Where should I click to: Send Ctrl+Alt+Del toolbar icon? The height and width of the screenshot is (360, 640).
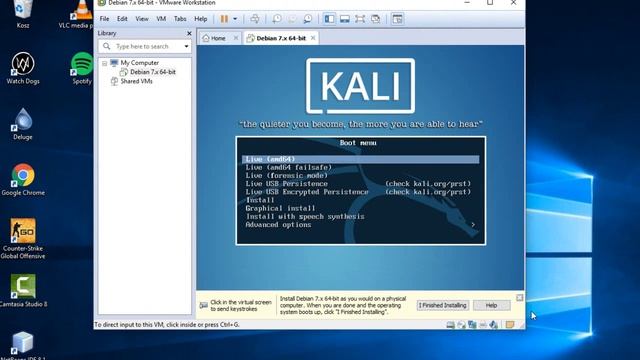255,19
